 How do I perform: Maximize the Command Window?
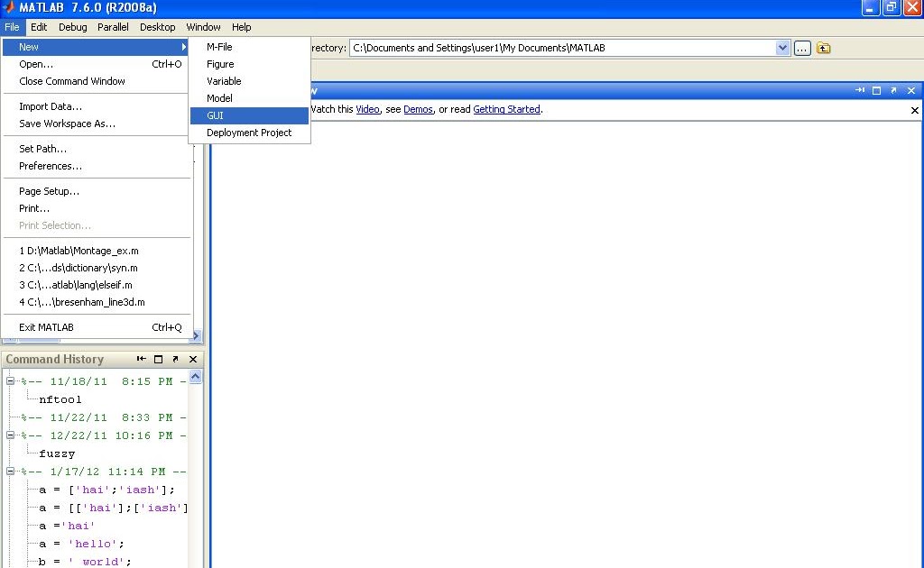(875, 90)
